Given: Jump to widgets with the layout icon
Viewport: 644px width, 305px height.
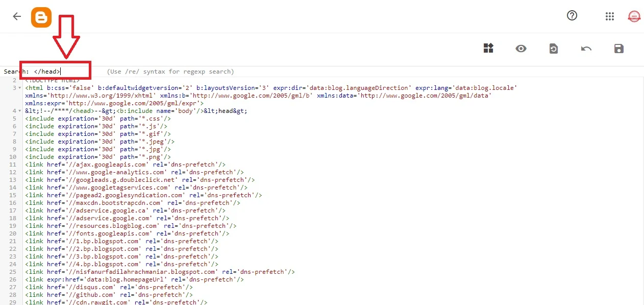Looking at the screenshot, I should point(488,48).
